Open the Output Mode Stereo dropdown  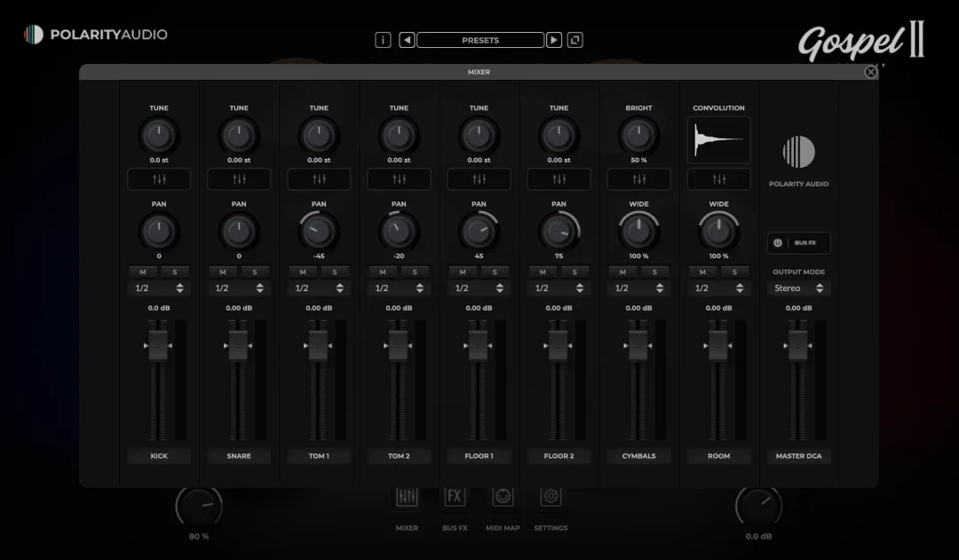click(799, 288)
